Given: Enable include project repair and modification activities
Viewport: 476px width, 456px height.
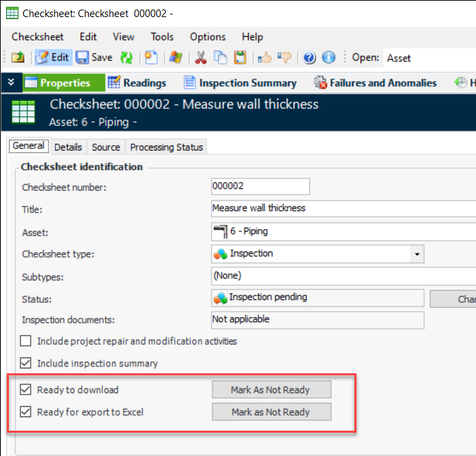Looking at the screenshot, I should 26,341.
